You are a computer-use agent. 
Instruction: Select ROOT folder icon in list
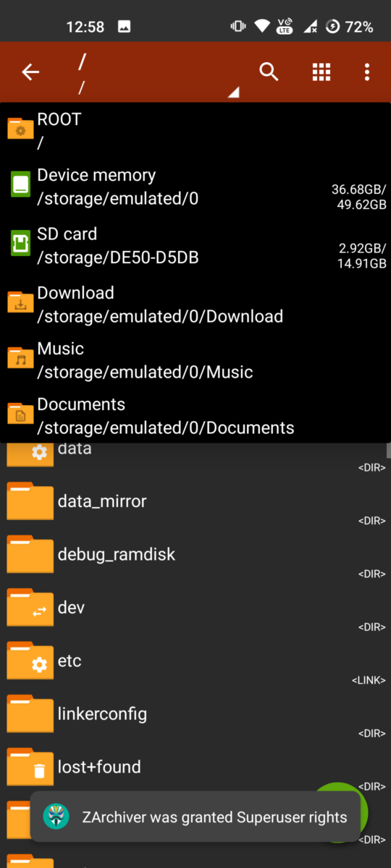pyautogui.click(x=20, y=130)
